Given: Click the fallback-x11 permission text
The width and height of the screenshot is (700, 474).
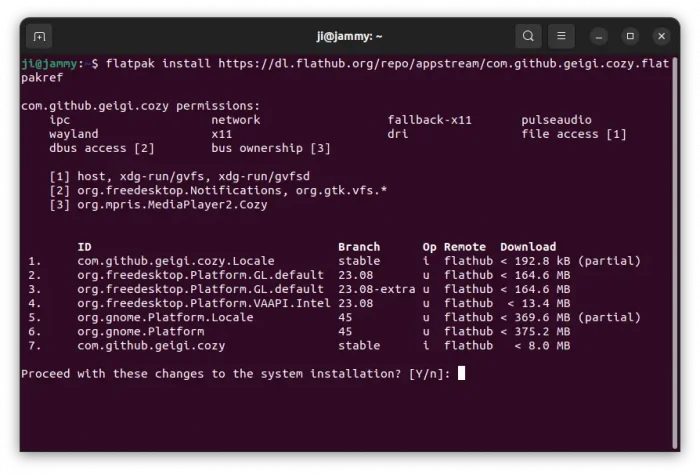Looking at the screenshot, I should pos(429,119).
